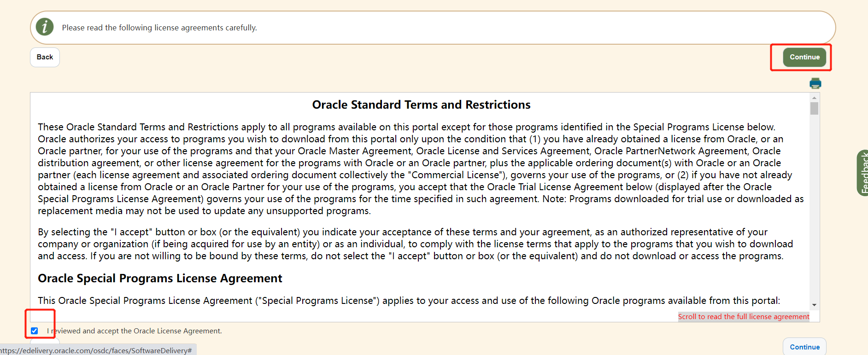The image size is (868, 355).
Task: Click the edelivery.oracle.com status bar URL
Action: [x=97, y=350]
